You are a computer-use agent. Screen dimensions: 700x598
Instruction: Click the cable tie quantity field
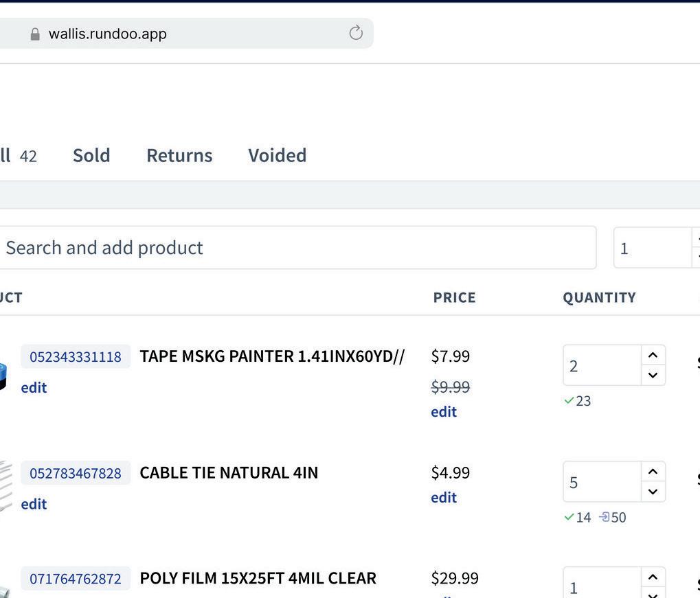click(x=602, y=482)
